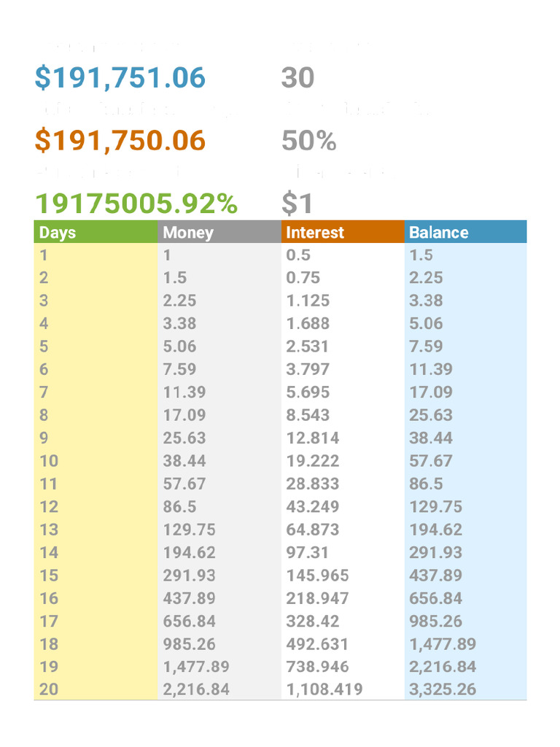
Task: Click the green 19175005.92% percentage
Action: pos(136,204)
